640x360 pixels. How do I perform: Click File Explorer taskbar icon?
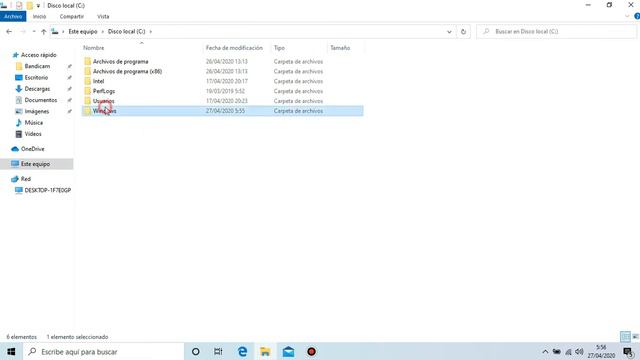coord(265,351)
